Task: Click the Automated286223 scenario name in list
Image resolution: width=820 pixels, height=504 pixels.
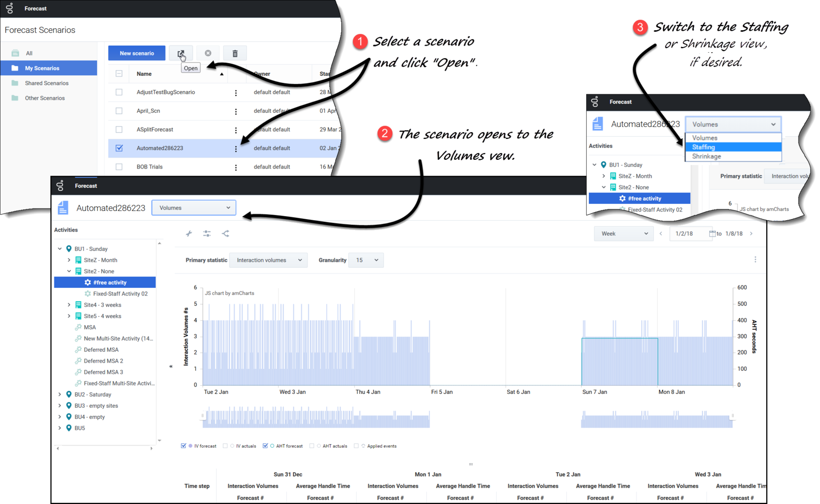Action: click(160, 148)
